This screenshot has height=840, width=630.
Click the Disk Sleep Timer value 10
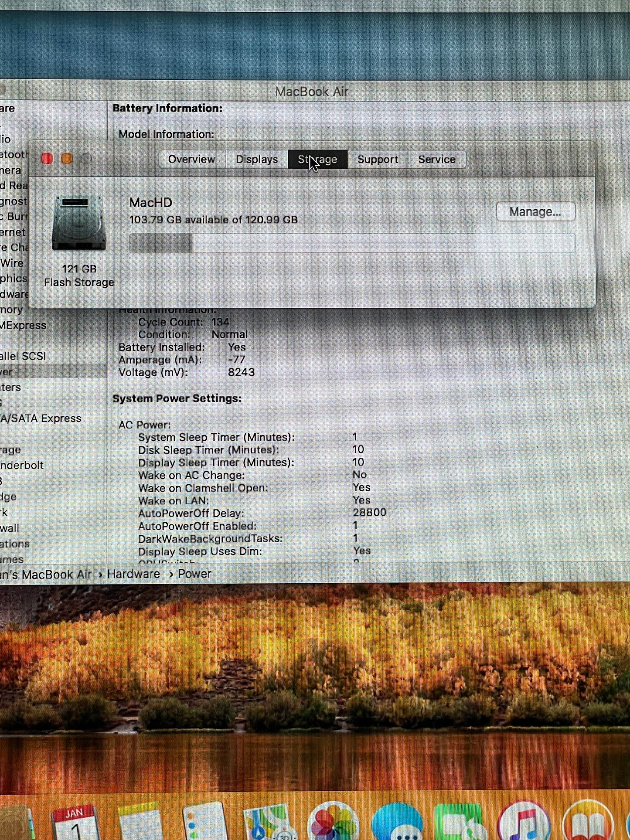[358, 450]
